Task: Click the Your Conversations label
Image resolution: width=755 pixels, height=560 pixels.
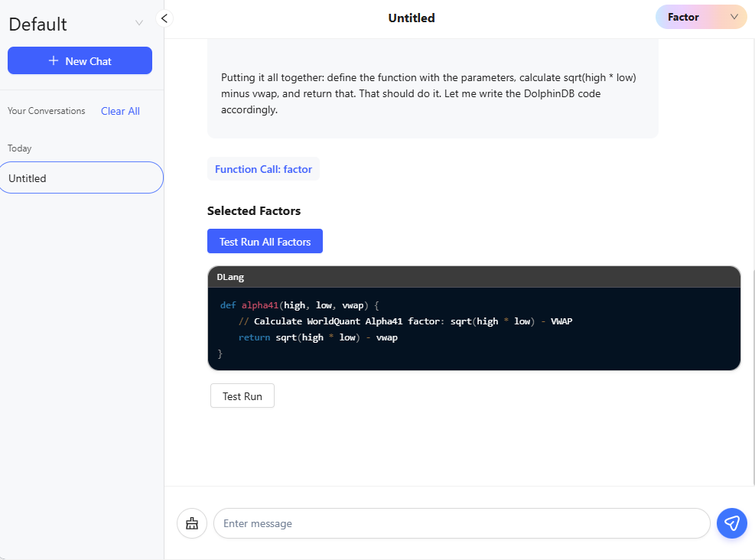Action: [x=47, y=111]
